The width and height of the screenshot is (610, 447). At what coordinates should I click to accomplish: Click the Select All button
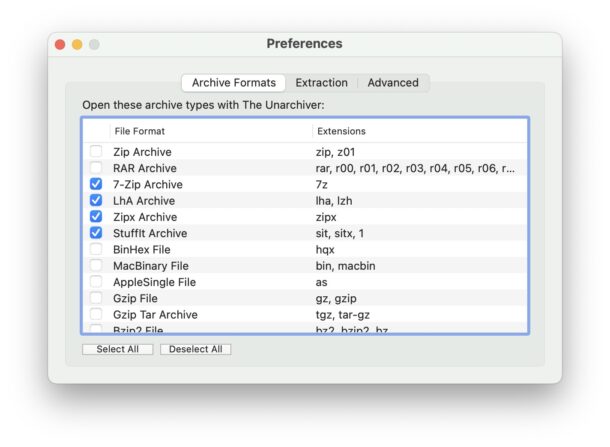pos(118,349)
